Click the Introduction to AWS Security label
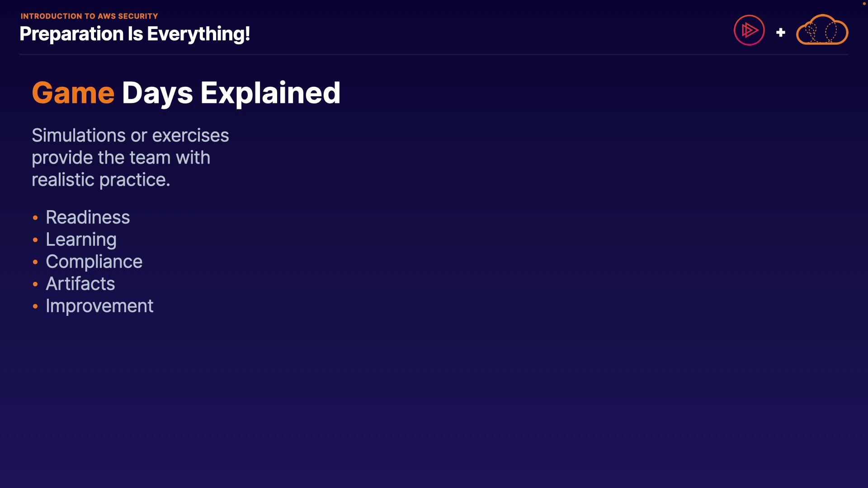 click(89, 16)
